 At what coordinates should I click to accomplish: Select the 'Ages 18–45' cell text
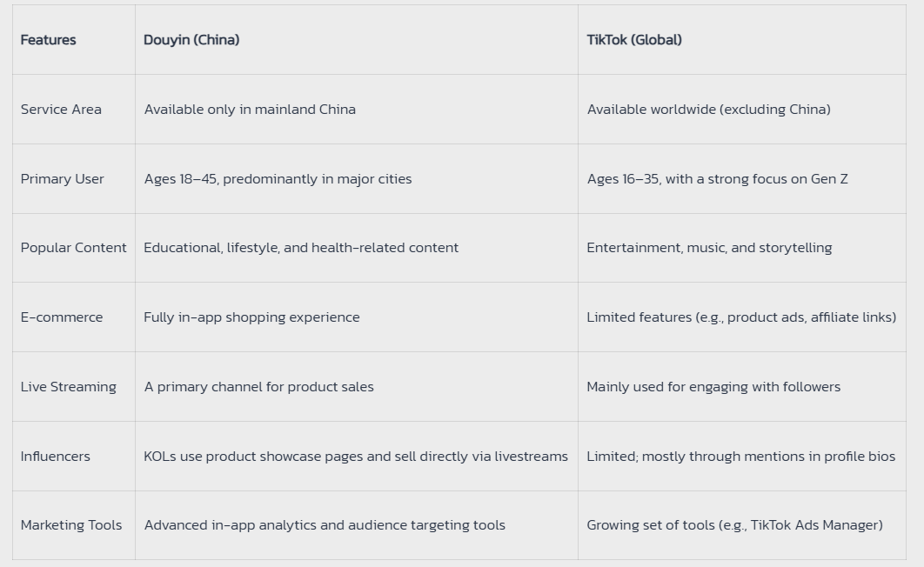coord(278,179)
